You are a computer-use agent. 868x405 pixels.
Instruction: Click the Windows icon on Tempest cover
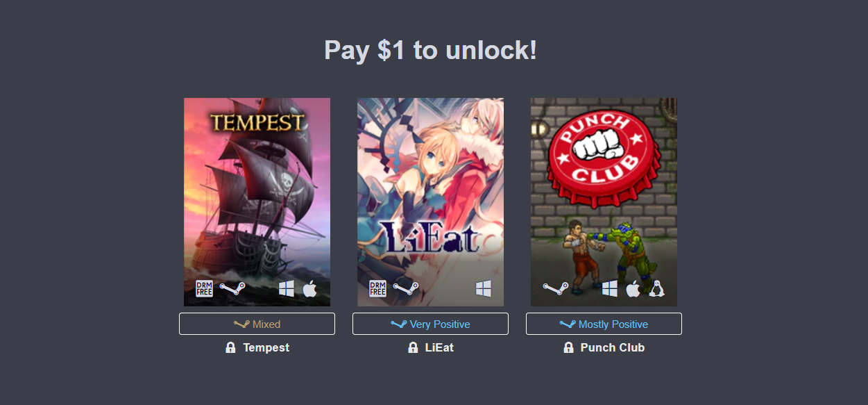pos(287,288)
